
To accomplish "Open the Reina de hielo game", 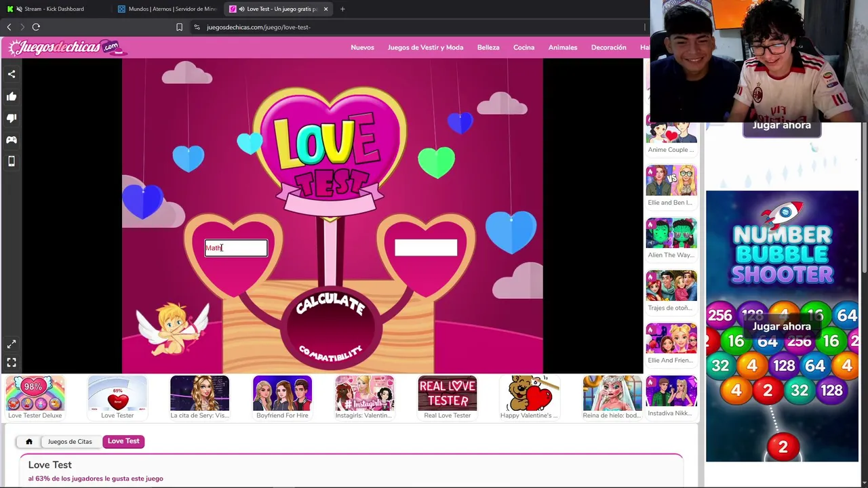I will (612, 398).
